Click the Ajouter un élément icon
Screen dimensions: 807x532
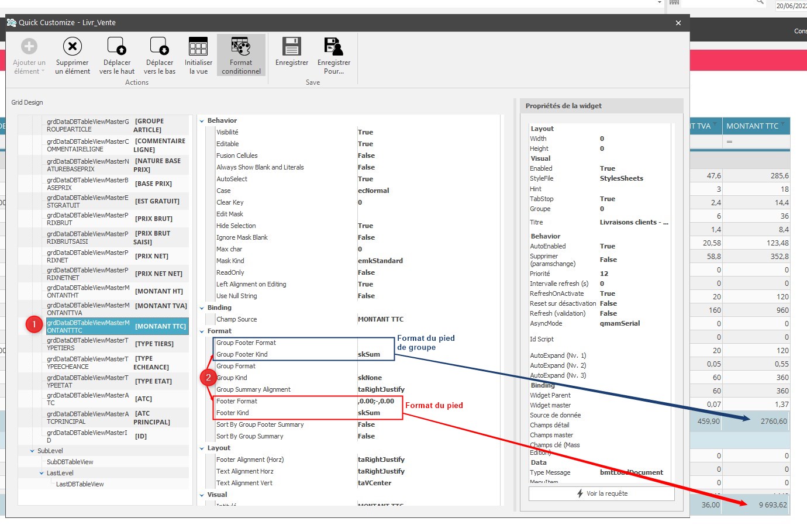coord(29,47)
